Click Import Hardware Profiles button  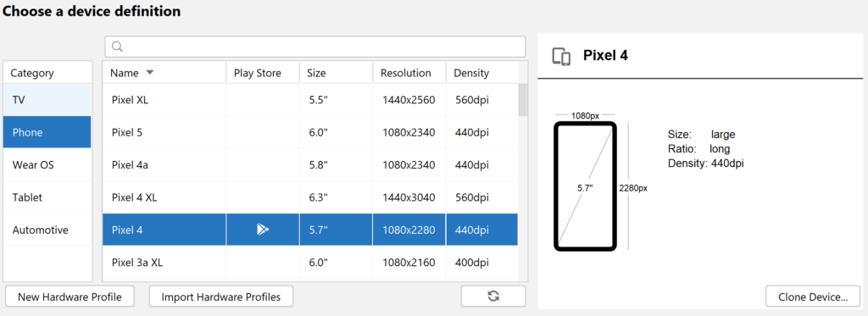point(221,297)
